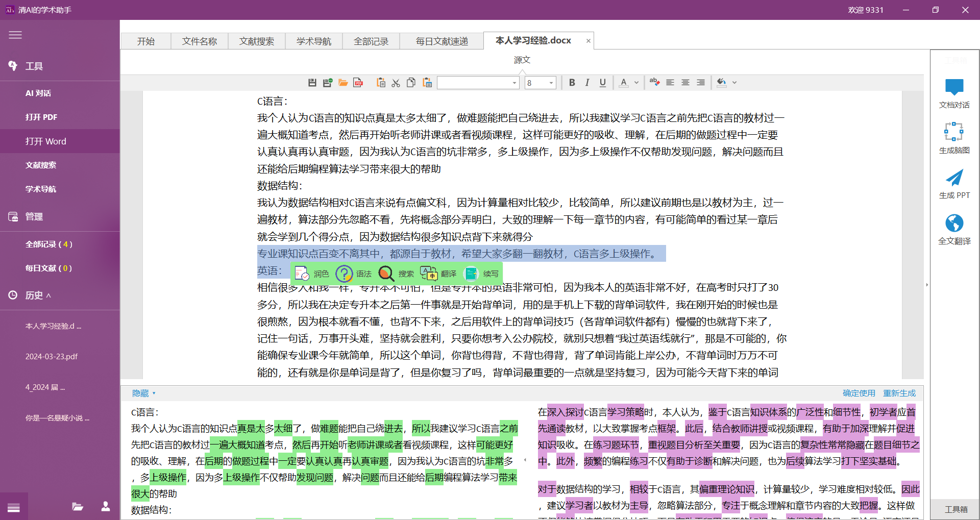Switch to the 每日文献速递 tab
This screenshot has width=980, height=520.
coord(442,41)
